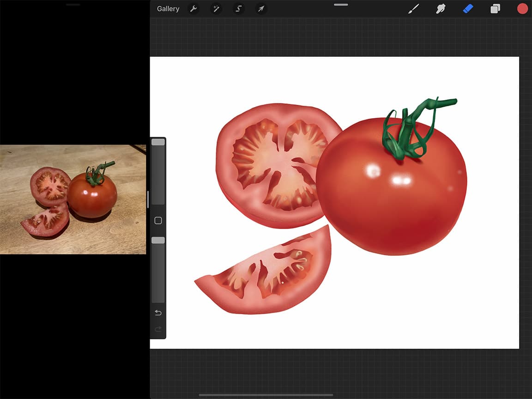Tap the brush size slider handle
The image size is (532, 399).
click(x=157, y=141)
